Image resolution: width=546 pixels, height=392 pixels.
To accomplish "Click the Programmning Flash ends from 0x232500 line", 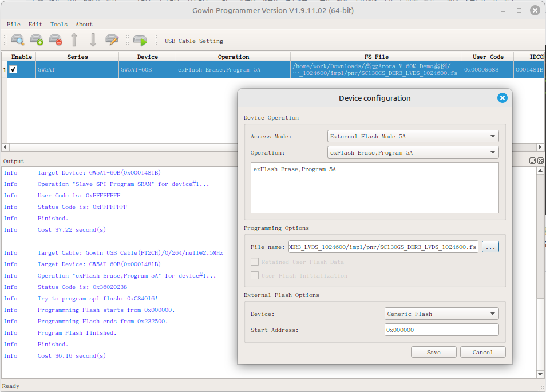I will 102,322.
